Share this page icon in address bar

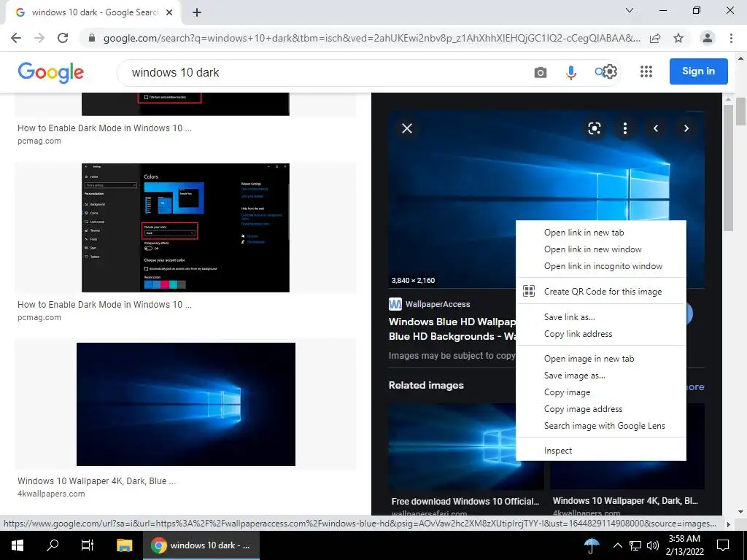(655, 38)
